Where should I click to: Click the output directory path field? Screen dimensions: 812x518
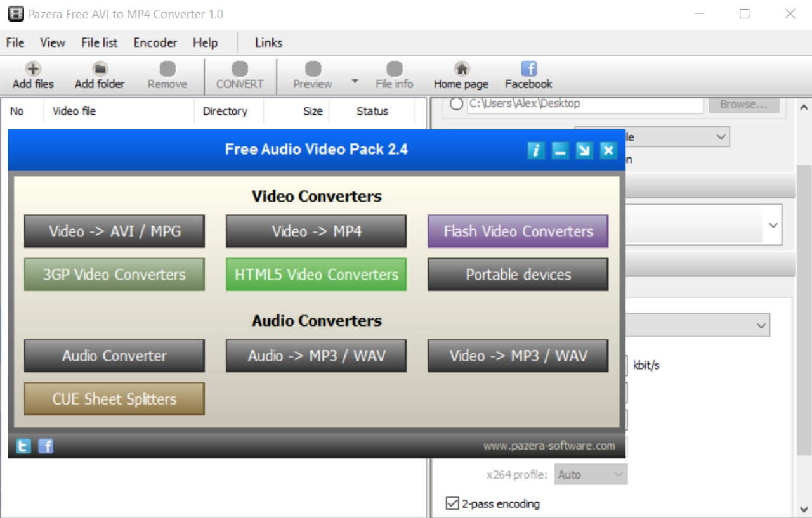pyautogui.click(x=585, y=105)
